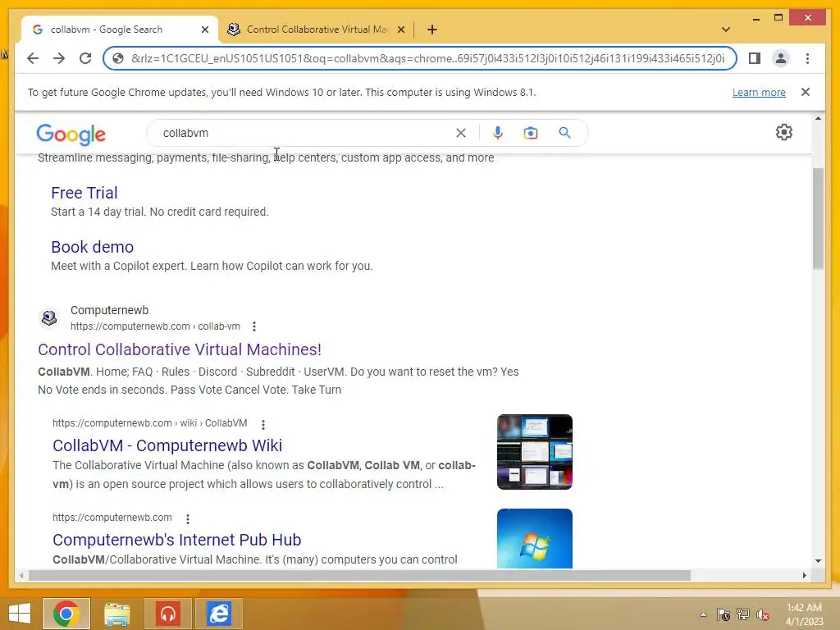The width and height of the screenshot is (840, 630).
Task: Click the muted volume icon in tray
Action: tap(763, 614)
